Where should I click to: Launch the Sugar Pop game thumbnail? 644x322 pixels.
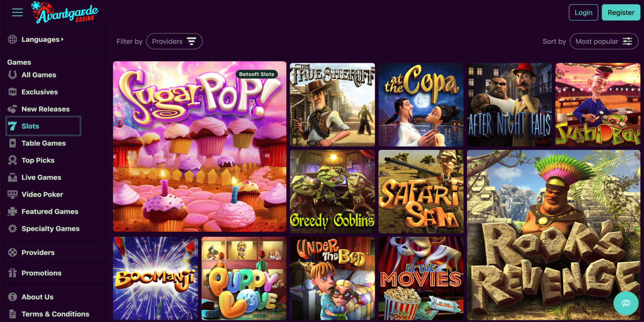tap(200, 147)
